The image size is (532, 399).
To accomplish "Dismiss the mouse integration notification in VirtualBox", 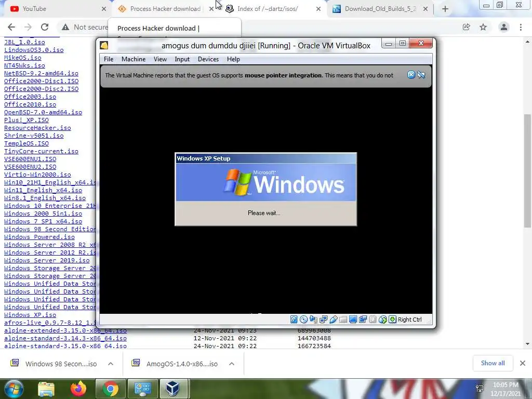I will (x=411, y=75).
